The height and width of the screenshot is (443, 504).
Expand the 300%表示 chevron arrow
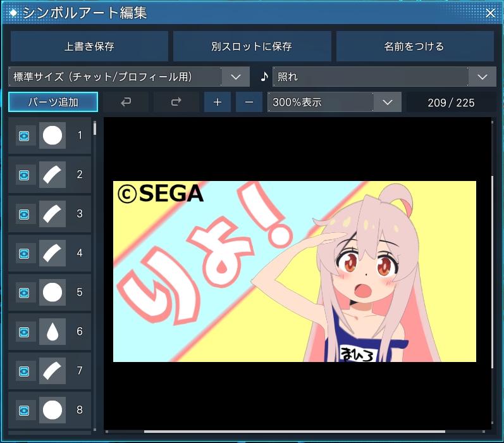click(388, 102)
